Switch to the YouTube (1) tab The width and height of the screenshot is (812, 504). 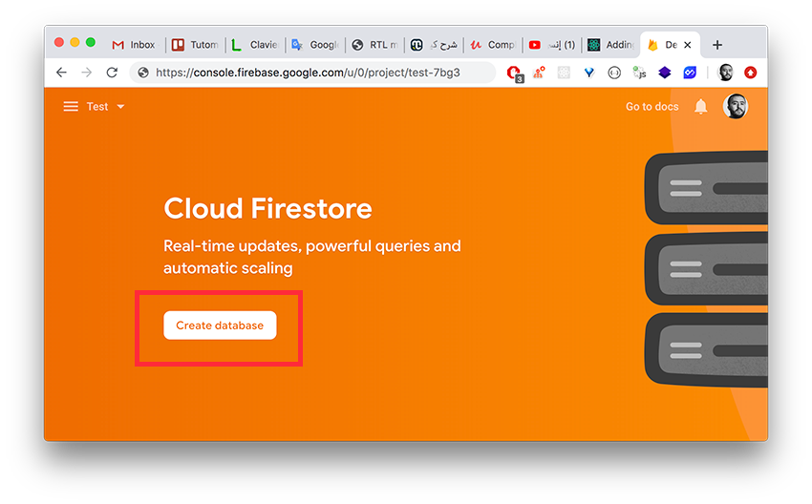click(x=552, y=45)
